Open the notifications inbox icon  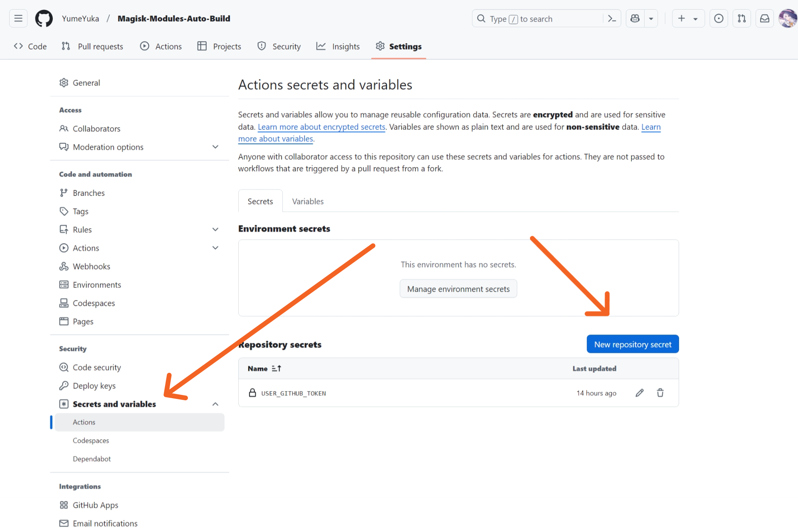point(764,19)
